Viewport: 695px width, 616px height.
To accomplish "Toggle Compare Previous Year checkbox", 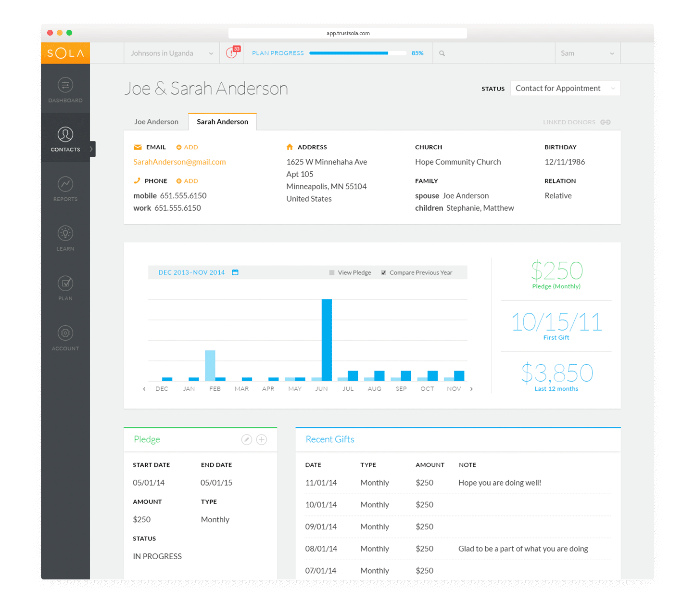I will tap(383, 272).
